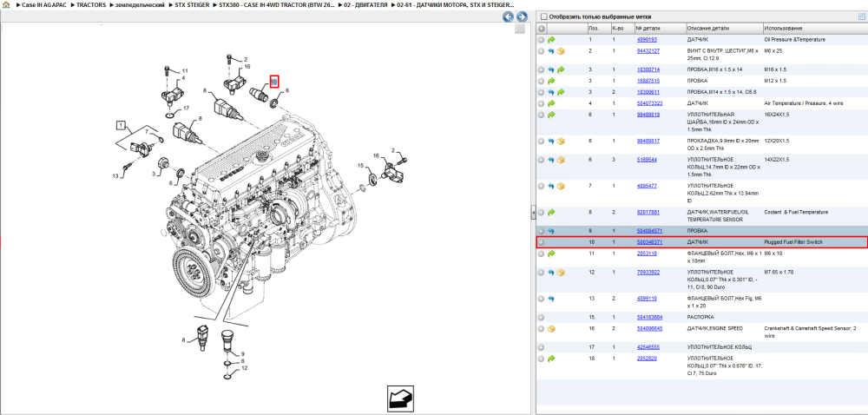
Task: Open '02 - ДВИГАТЕЛЯ' breadcrumb
Action: click(365, 4)
